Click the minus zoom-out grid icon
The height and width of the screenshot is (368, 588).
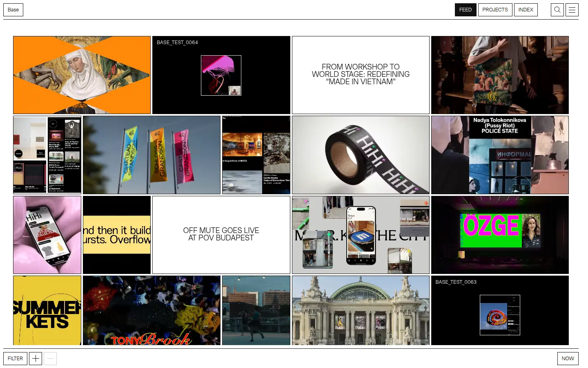pyautogui.click(x=50, y=359)
